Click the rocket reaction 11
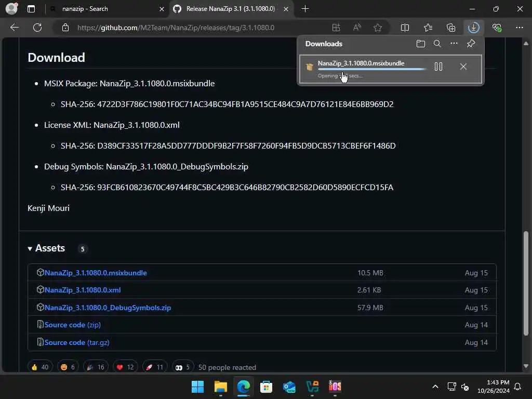Image resolution: width=532 pixels, height=399 pixels. [154, 367]
